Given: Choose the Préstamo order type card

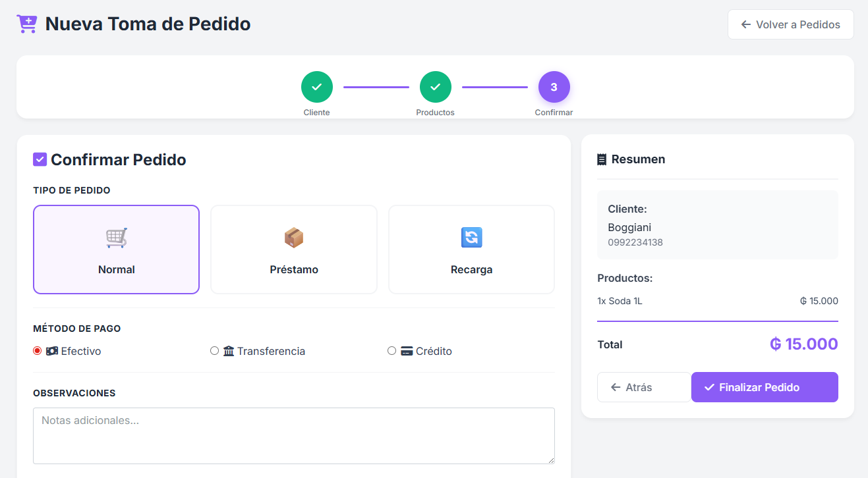Looking at the screenshot, I should point(294,250).
